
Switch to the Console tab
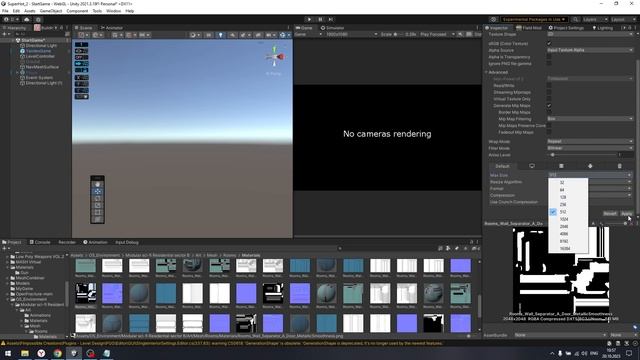tap(40, 242)
